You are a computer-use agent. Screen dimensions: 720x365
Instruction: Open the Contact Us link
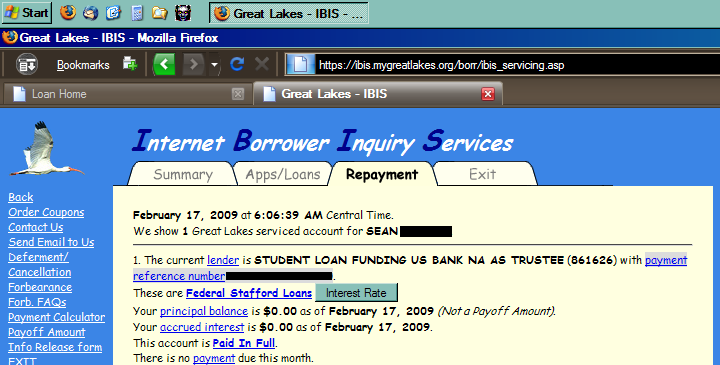(x=35, y=227)
